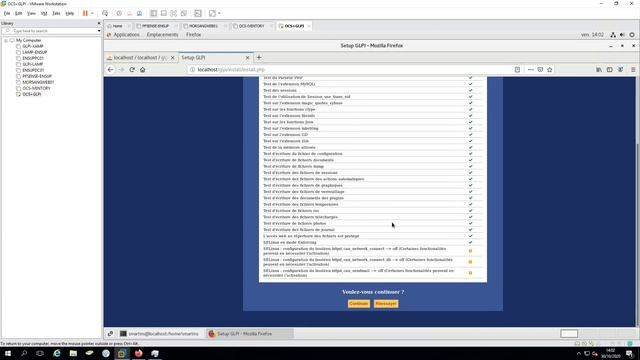Close the Setup GLPI Firefox tab

(x=247, y=58)
